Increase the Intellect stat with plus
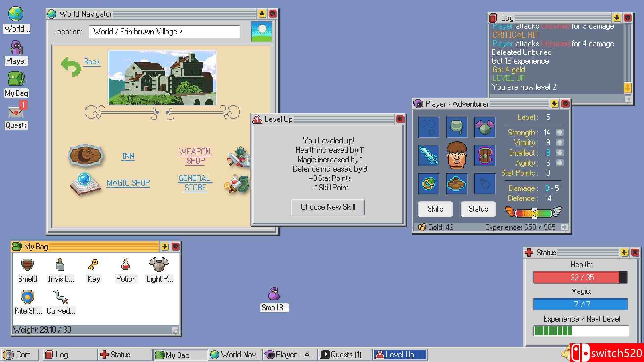 tap(559, 153)
